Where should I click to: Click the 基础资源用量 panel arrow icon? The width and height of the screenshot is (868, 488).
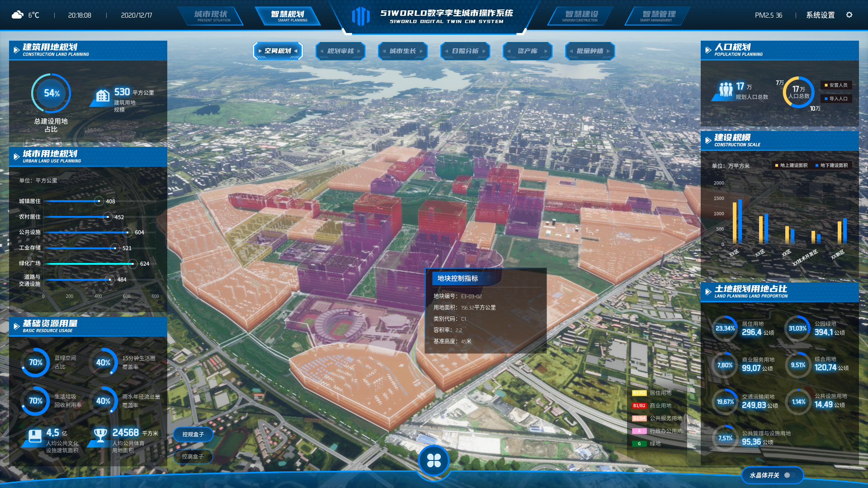click(x=16, y=326)
